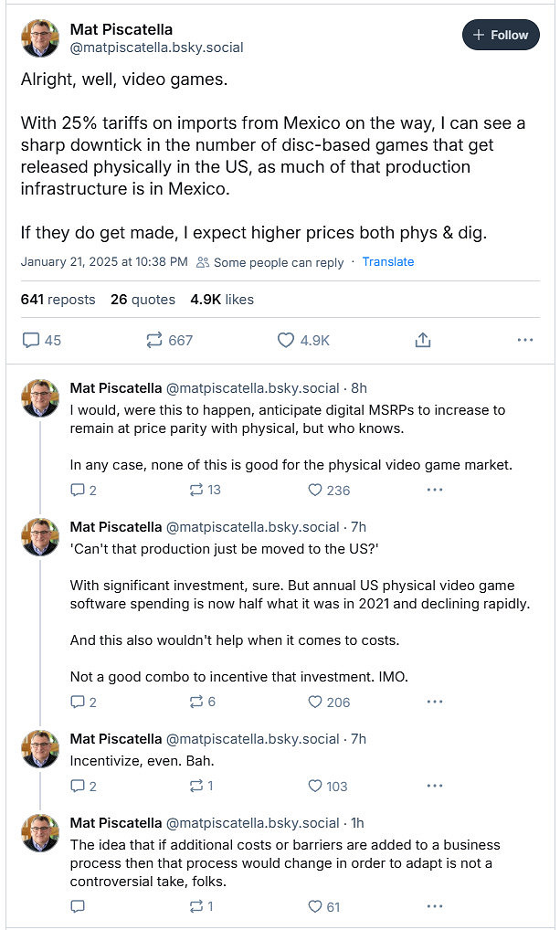
Task: Click the Follow button
Action: point(501,35)
